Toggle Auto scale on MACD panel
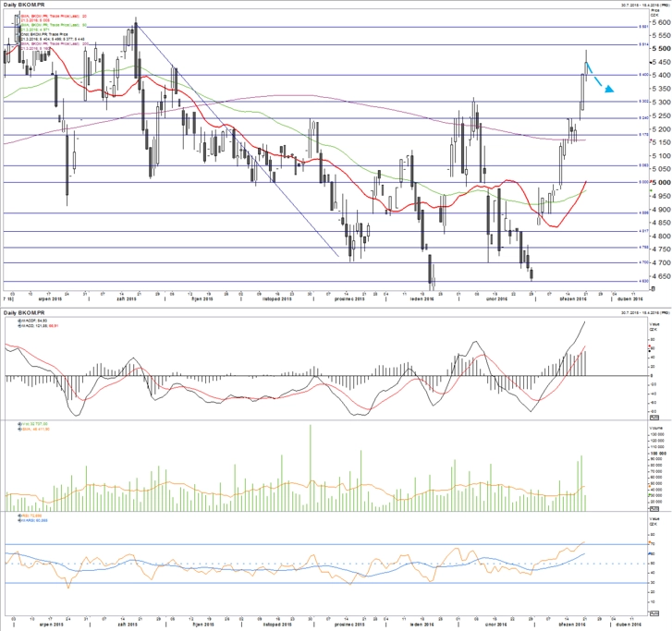 click(x=654, y=418)
